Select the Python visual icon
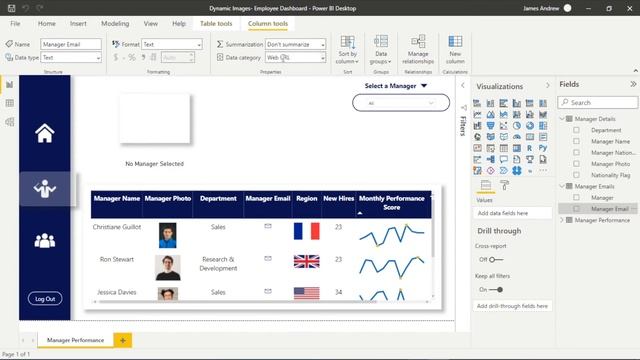The width and height of the screenshot is (640, 360). click(x=542, y=148)
